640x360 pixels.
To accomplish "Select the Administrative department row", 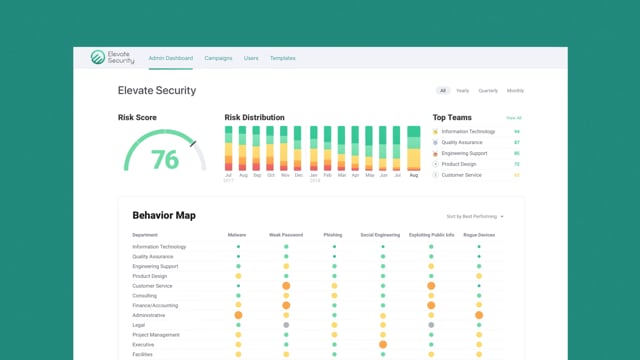I will (318, 315).
